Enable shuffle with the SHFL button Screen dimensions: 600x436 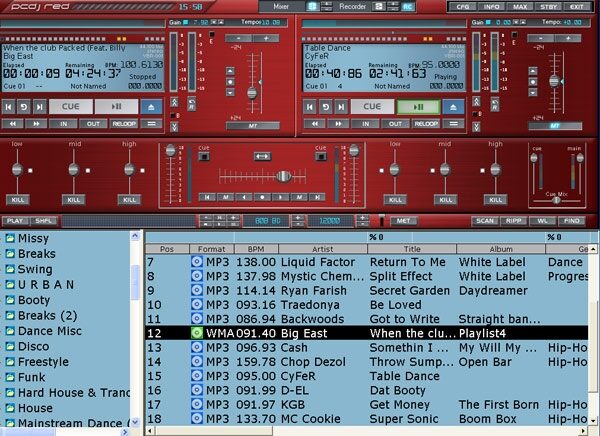click(x=44, y=221)
